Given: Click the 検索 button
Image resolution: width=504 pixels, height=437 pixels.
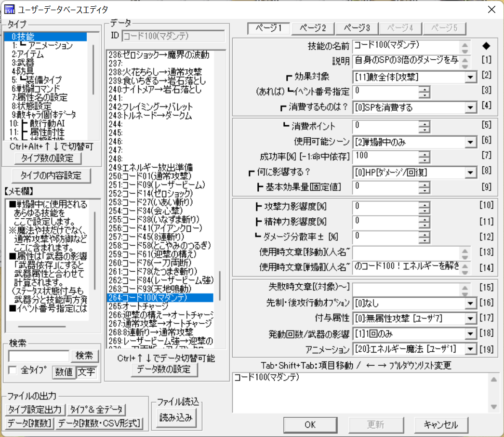Looking at the screenshot, I should [x=84, y=356].
